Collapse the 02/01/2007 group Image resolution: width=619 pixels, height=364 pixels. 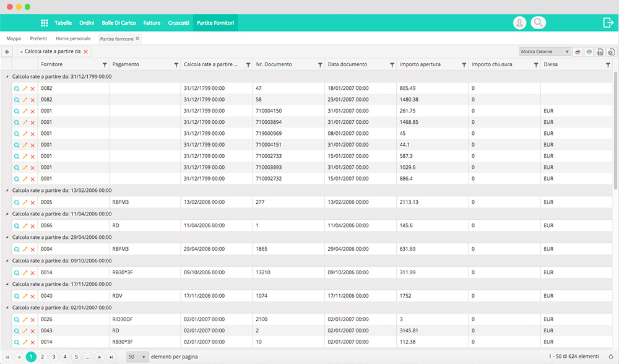pos(7,308)
